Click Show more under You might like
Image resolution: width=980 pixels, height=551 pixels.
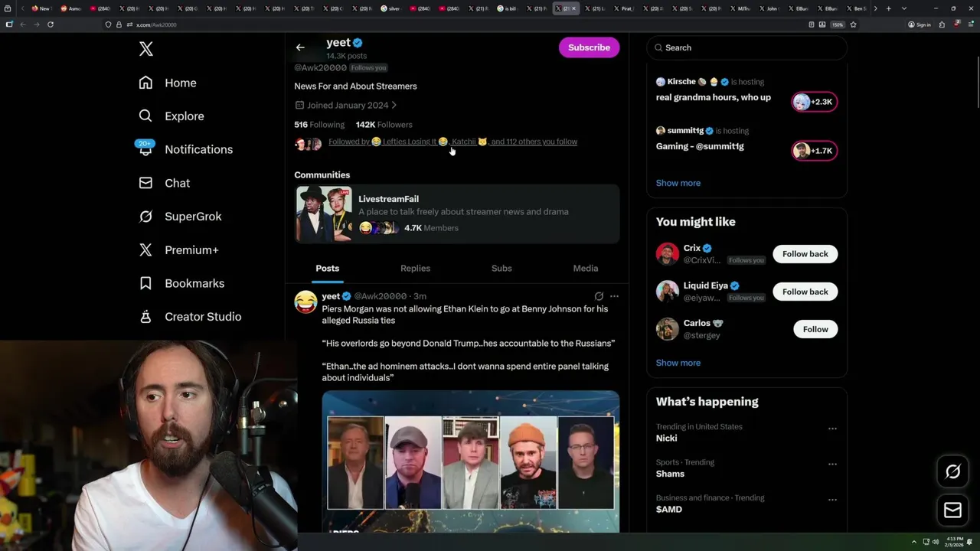(x=678, y=363)
